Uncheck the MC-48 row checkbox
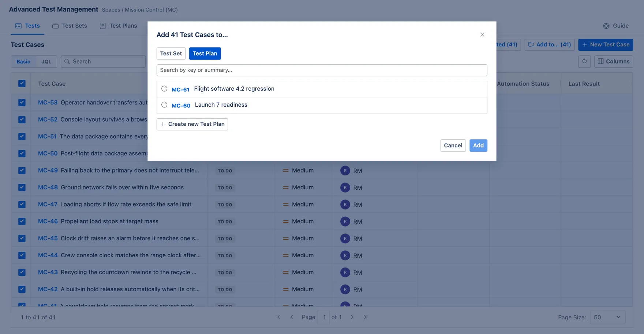Viewport: 644px width, 334px height. coord(22,187)
